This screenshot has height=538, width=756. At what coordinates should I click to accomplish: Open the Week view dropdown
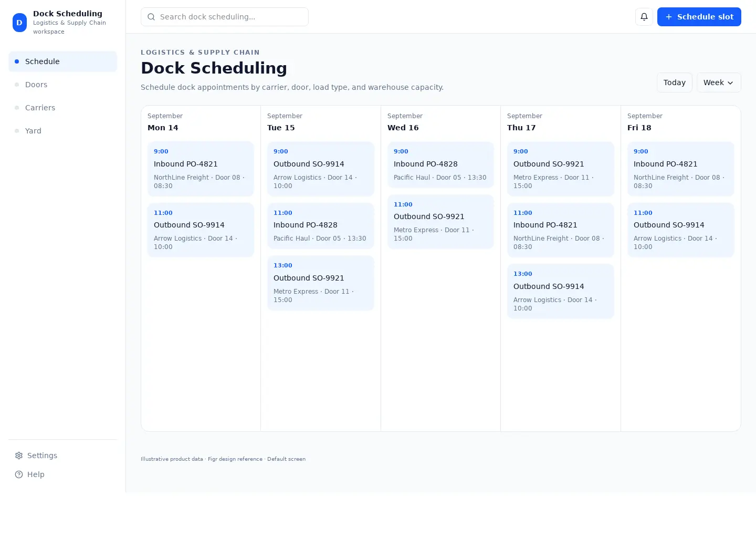[719, 82]
